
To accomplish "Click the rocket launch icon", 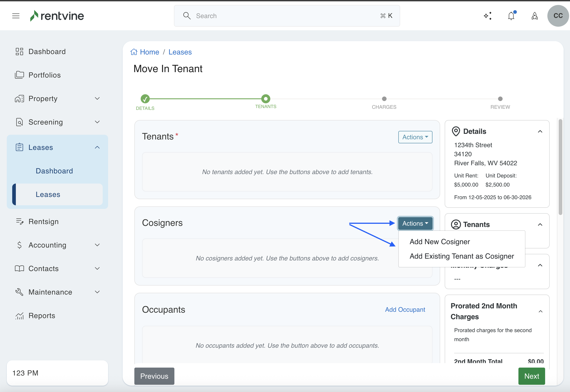I will point(534,16).
